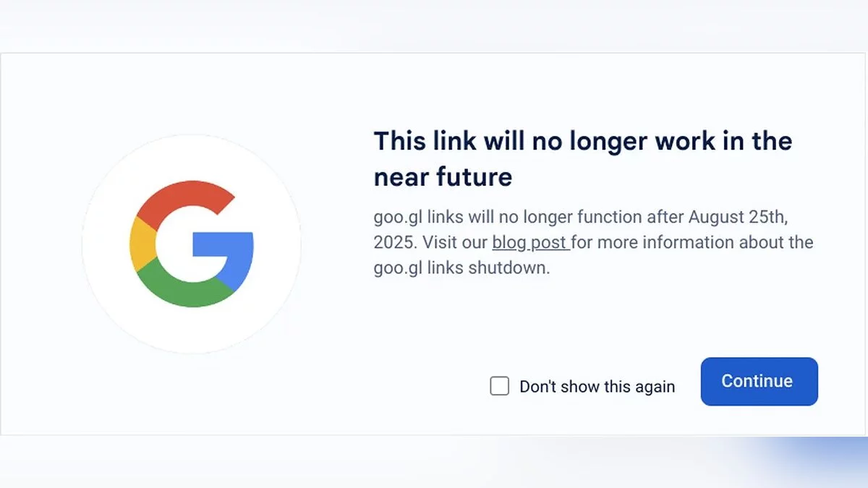Click the yellow segment of the Google logo

(140, 244)
